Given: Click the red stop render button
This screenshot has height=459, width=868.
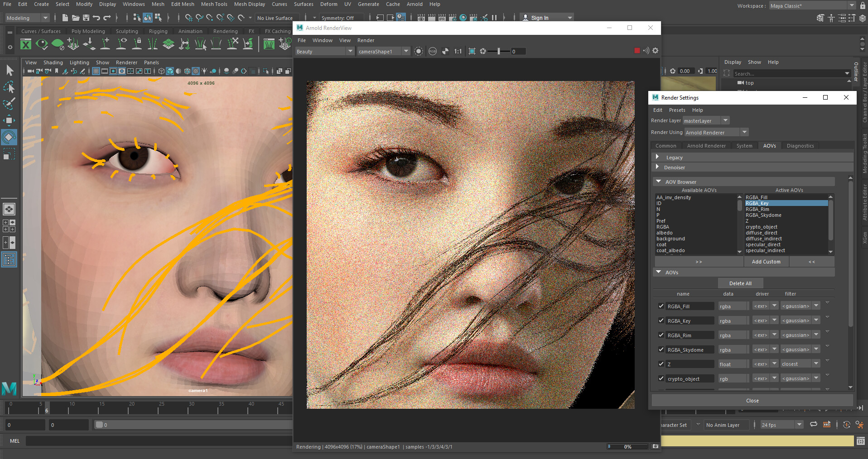Looking at the screenshot, I should [x=637, y=51].
